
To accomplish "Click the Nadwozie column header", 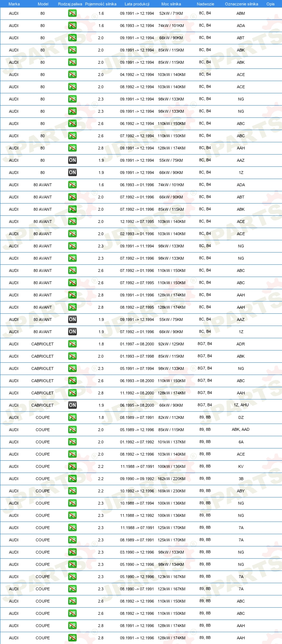I will click(206, 4).
